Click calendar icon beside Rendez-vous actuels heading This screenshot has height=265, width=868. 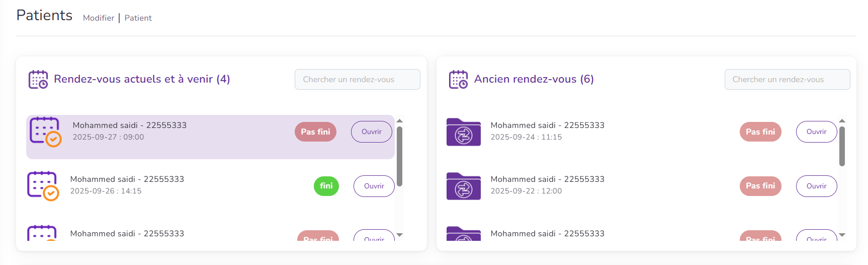[x=38, y=80]
